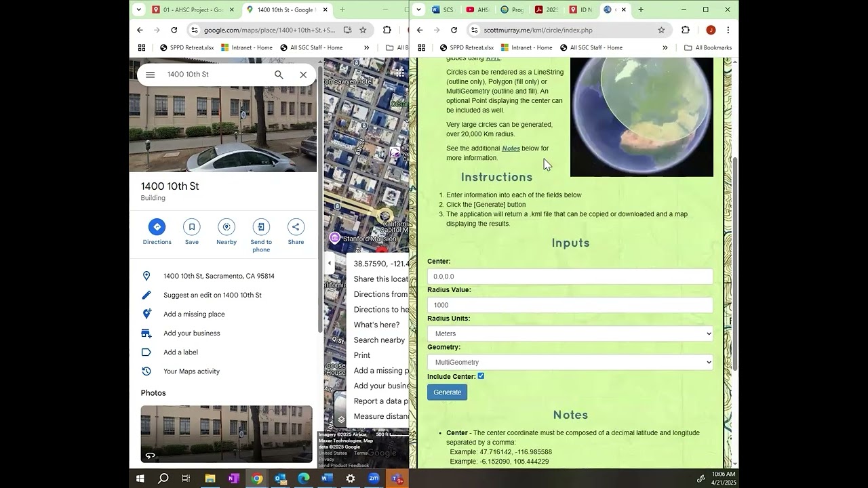The height and width of the screenshot is (488, 868).
Task: Open Zoom from the taskbar
Action: (374, 479)
